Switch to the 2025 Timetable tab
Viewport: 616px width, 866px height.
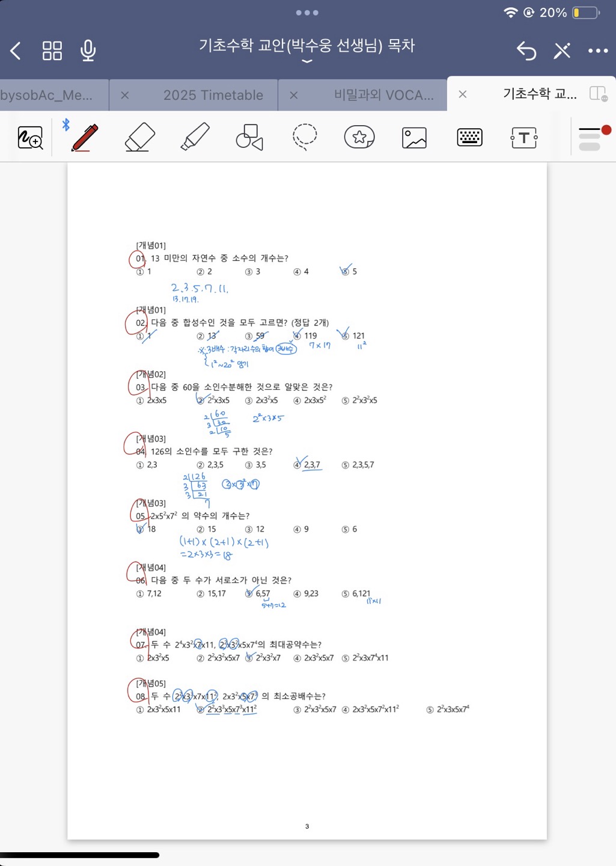[213, 95]
